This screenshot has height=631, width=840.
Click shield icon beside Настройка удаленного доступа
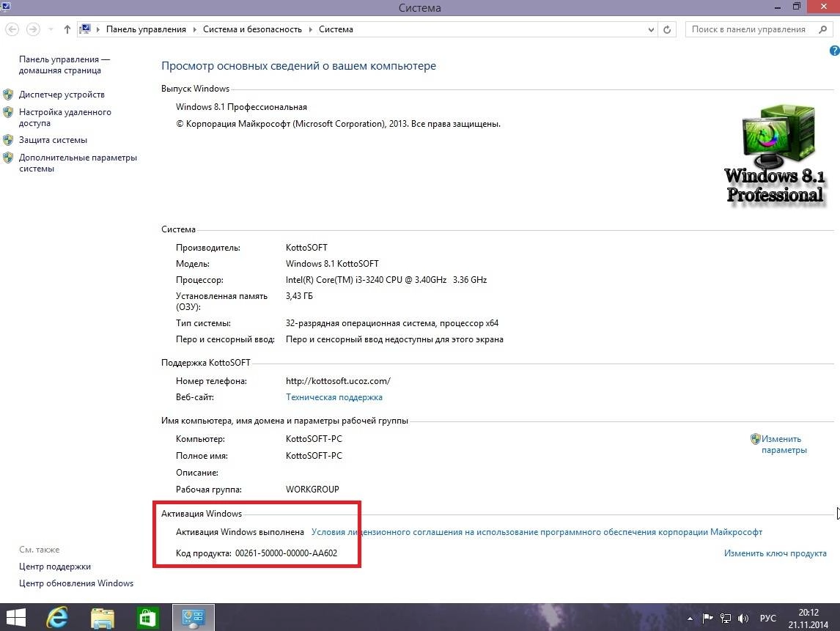pos(8,112)
